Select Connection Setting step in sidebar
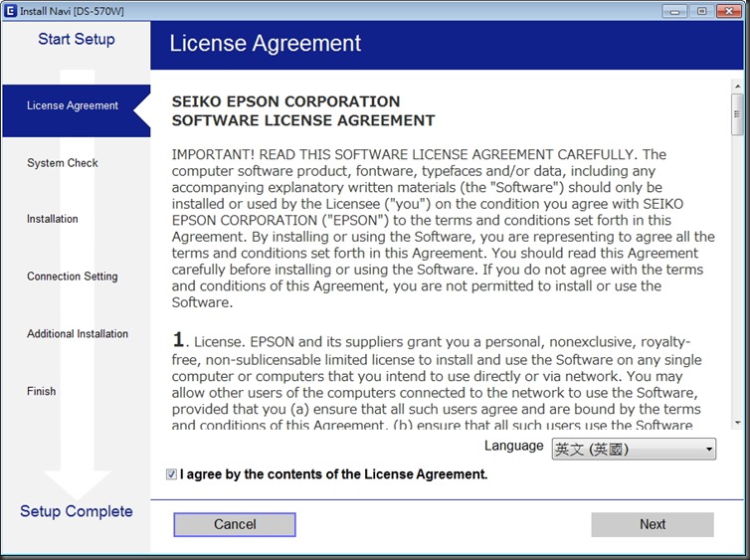 [x=73, y=277]
